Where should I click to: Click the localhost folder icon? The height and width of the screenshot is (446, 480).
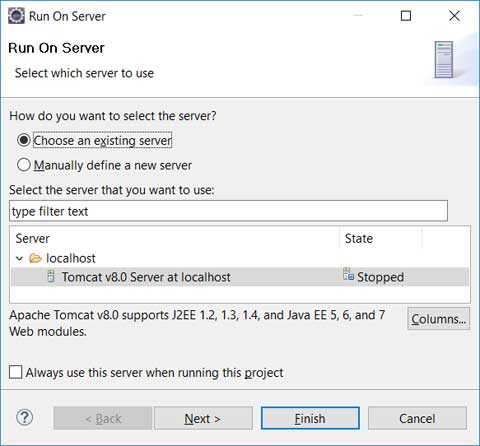[35, 258]
